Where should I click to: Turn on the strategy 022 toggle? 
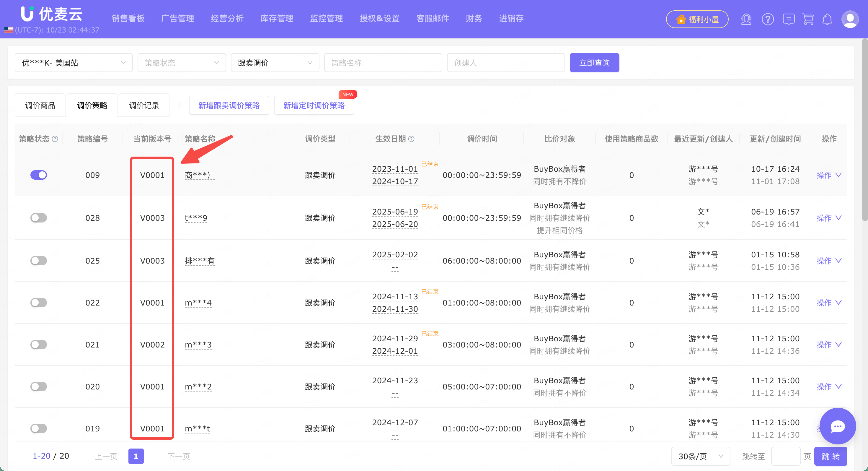pyautogui.click(x=39, y=303)
